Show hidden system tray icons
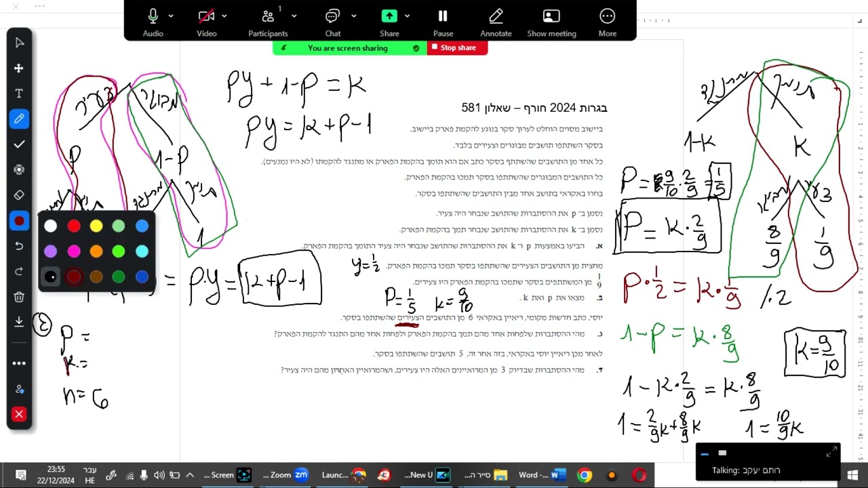The width and height of the screenshot is (868, 488). [x=190, y=475]
